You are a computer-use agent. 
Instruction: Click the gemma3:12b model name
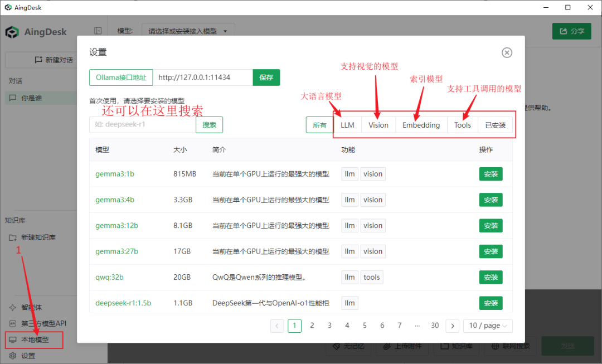click(116, 225)
